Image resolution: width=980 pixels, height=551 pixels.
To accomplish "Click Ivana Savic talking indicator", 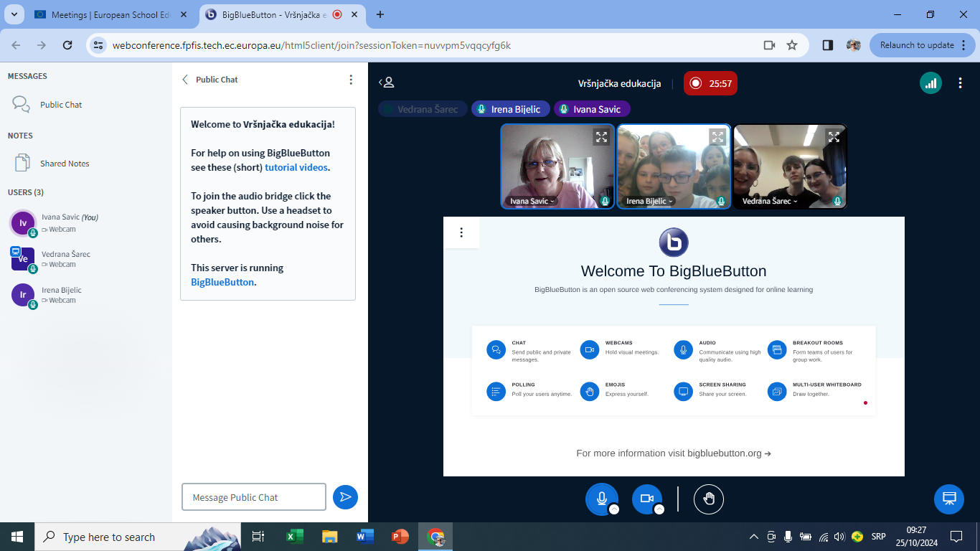I will pyautogui.click(x=592, y=109).
